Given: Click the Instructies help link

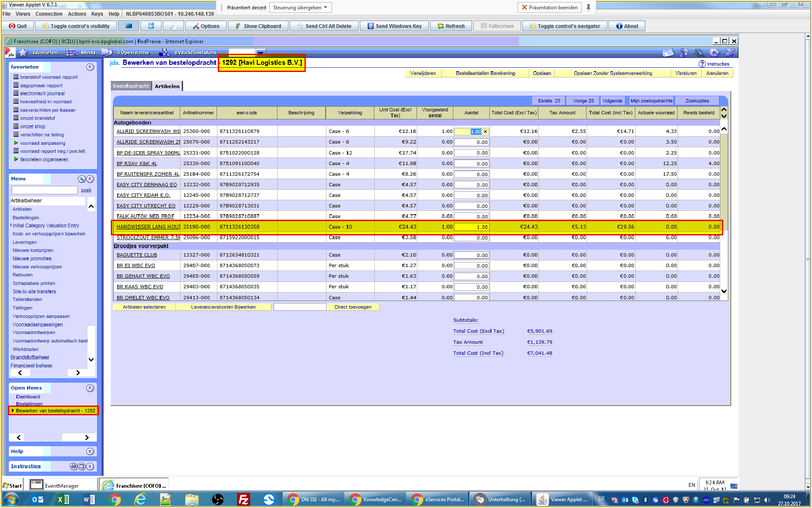Looking at the screenshot, I should [715, 64].
